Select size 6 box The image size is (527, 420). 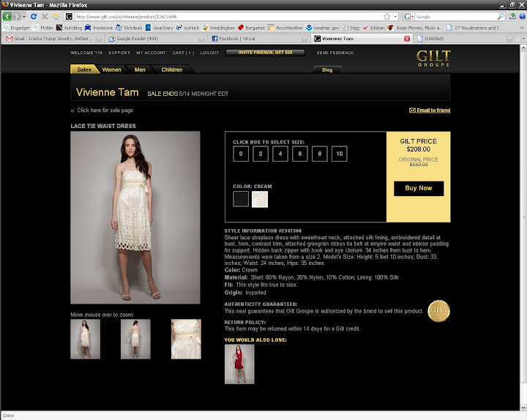click(300, 154)
